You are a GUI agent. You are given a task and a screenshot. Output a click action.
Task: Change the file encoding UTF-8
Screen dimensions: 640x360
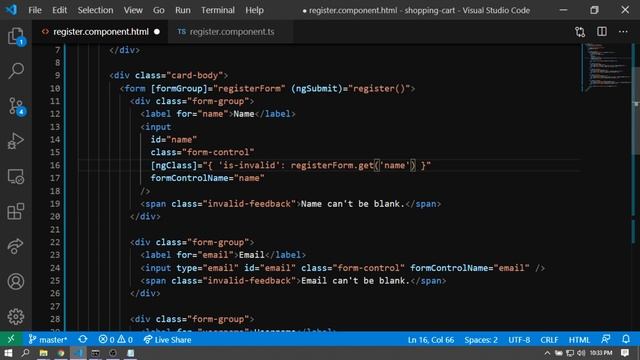tap(519, 340)
